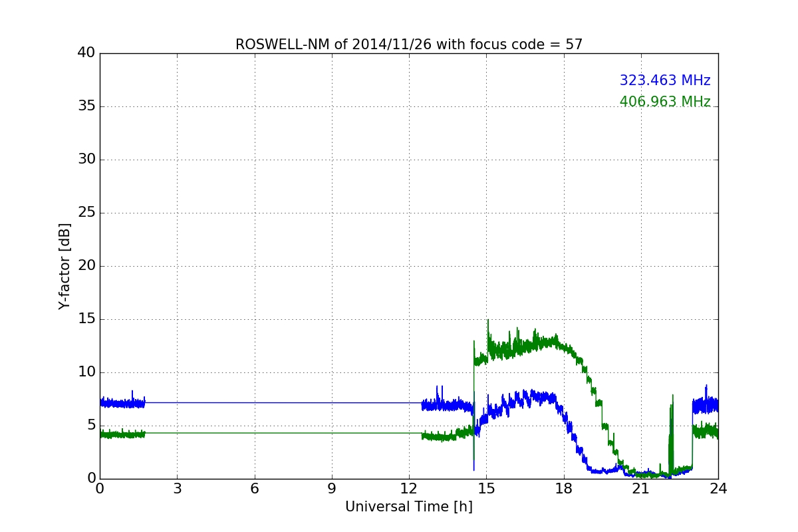Click the x-axis tick label 24
Image resolution: width=798 pixels, height=532 pixels.
pyautogui.click(x=718, y=489)
